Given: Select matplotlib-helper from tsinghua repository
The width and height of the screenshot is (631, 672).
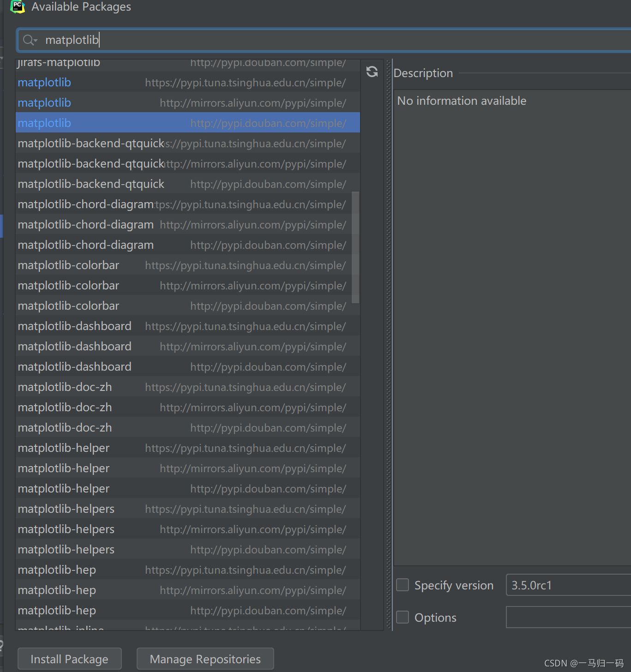Looking at the screenshot, I should click(188, 448).
